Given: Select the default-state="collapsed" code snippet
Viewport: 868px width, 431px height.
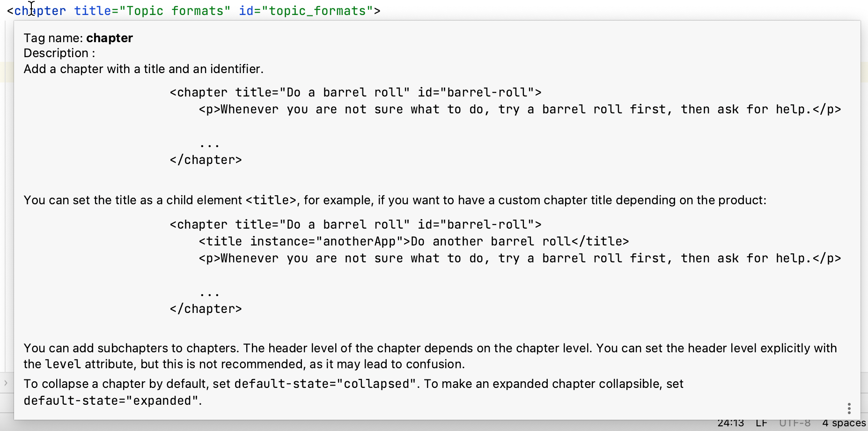Looking at the screenshot, I should pyautogui.click(x=325, y=384).
